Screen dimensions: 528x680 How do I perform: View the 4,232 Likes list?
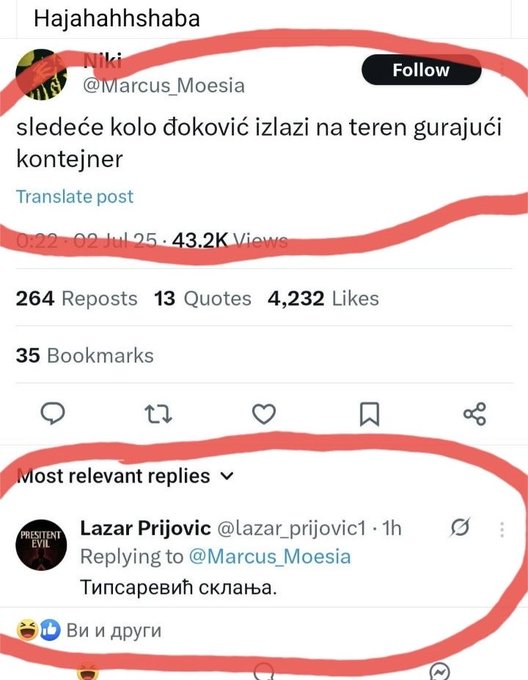click(x=323, y=299)
